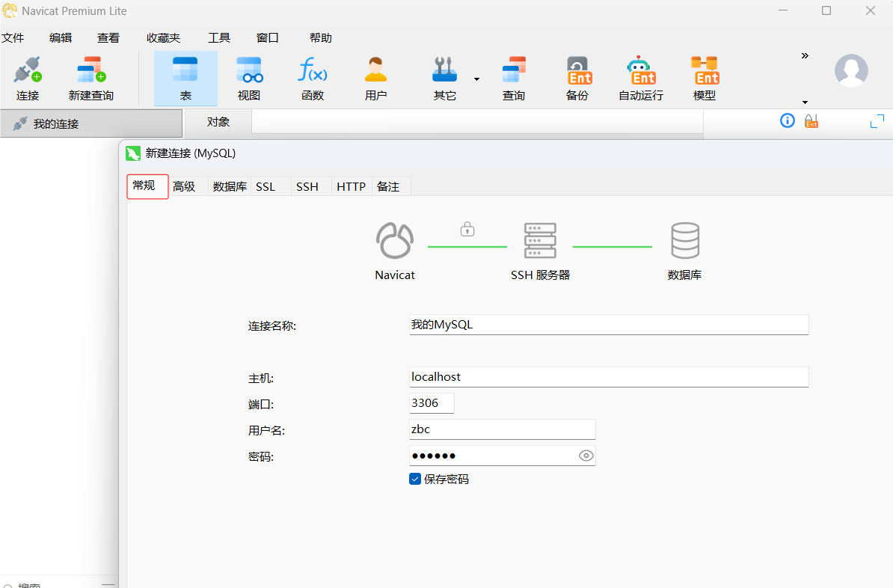The width and height of the screenshot is (893, 588).
Task: Uncheck the Save Password (保存密码) checkbox
Action: coord(415,480)
